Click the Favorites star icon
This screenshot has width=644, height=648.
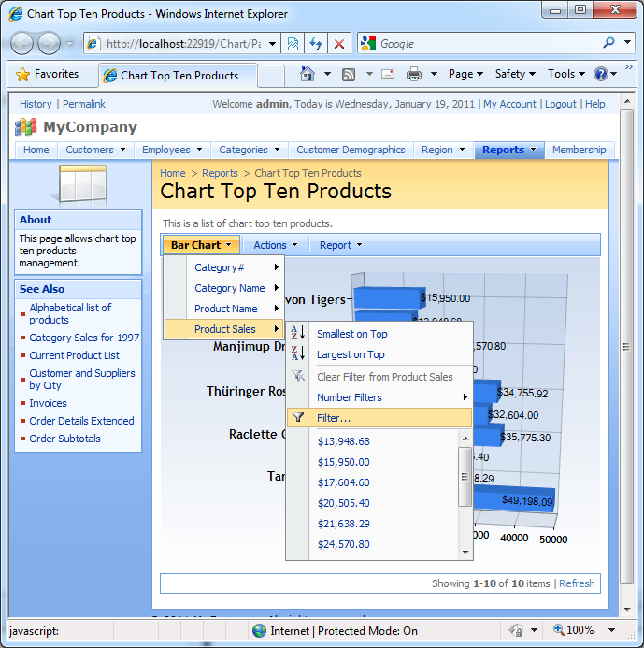22,75
